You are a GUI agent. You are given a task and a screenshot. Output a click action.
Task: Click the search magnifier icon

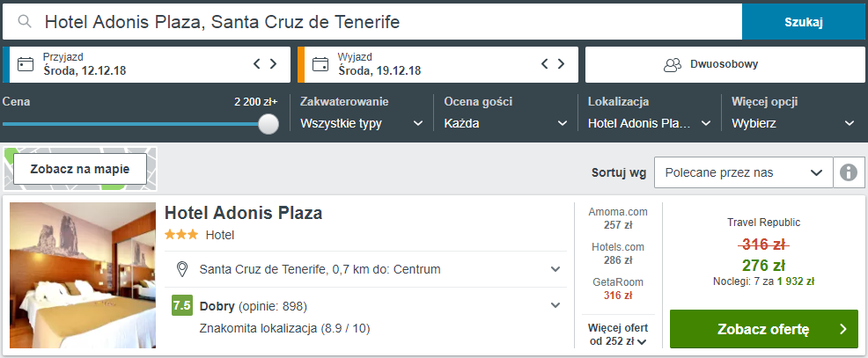(25, 21)
